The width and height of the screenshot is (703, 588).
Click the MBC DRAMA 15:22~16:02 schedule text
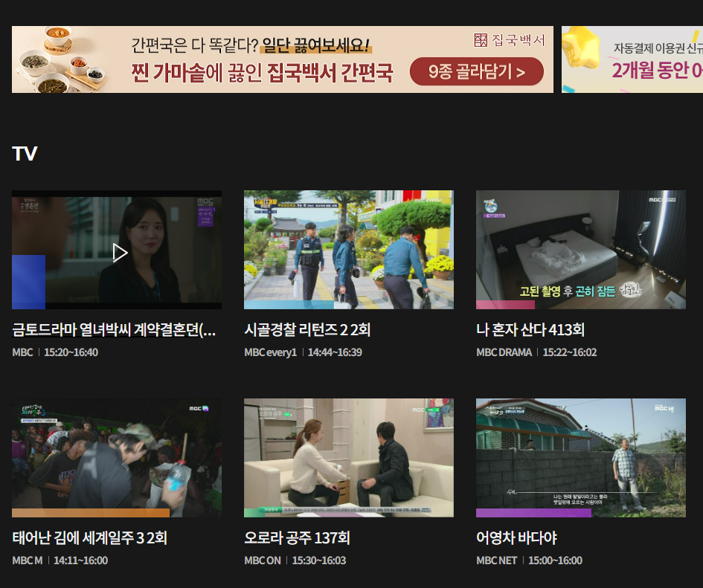(x=536, y=352)
